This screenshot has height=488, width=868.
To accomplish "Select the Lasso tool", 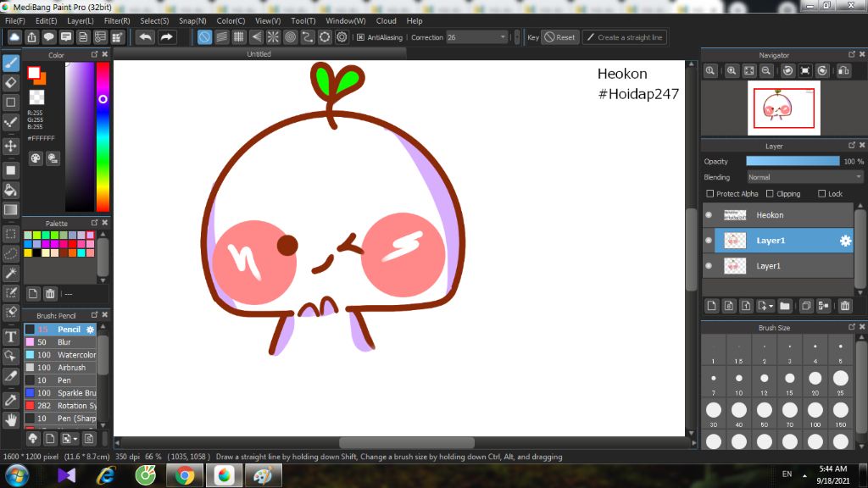I will click(x=10, y=254).
